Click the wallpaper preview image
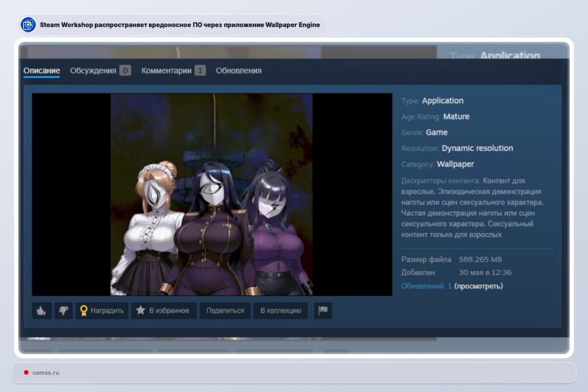Screen dimensions: 588x392 [x=212, y=195]
